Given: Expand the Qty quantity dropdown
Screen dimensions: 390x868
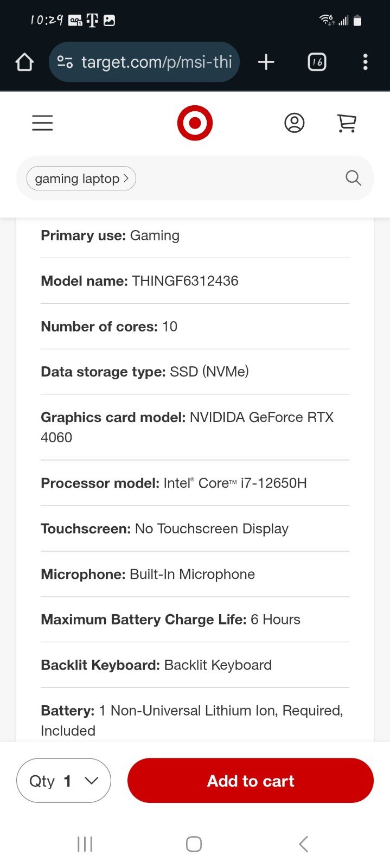Looking at the screenshot, I should coord(64,781).
